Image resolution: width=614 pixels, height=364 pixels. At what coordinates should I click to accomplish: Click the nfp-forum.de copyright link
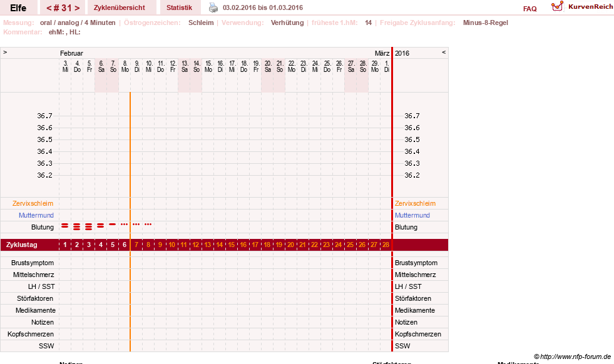(572, 356)
